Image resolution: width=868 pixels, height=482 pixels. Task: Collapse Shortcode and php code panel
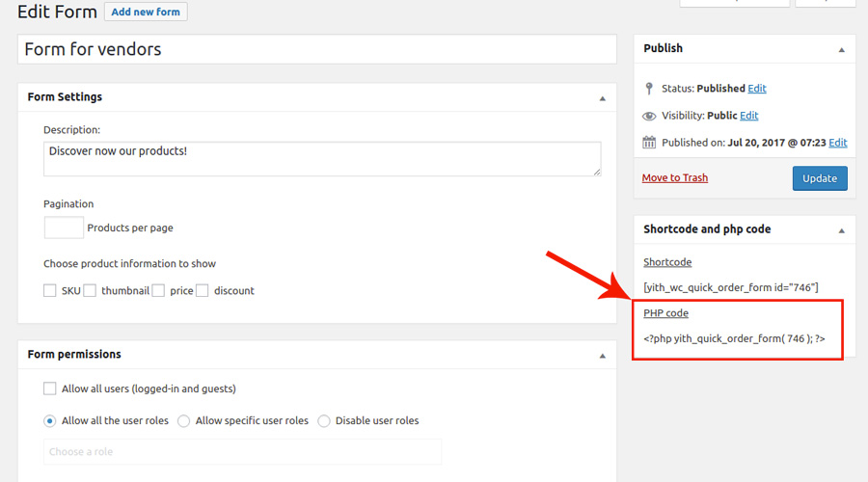pyautogui.click(x=841, y=230)
